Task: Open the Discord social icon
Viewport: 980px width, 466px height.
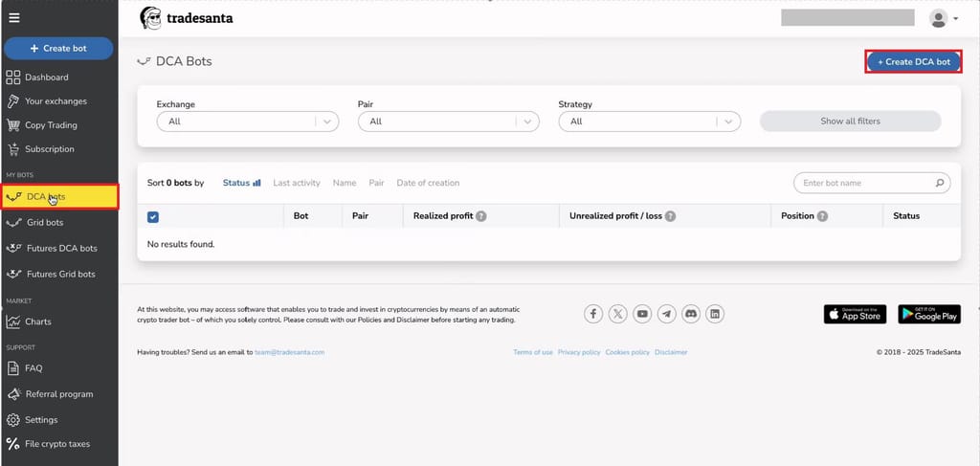Action: pos(691,314)
